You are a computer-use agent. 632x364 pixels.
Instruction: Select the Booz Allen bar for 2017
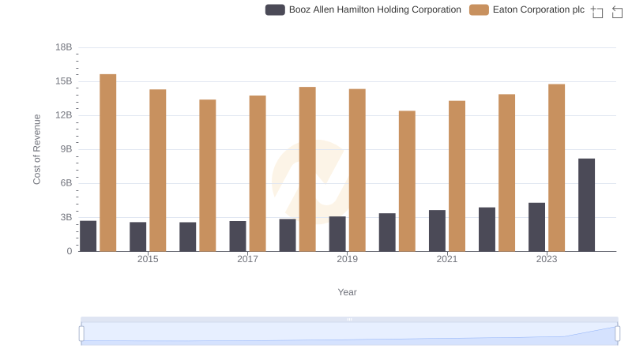[238, 236]
